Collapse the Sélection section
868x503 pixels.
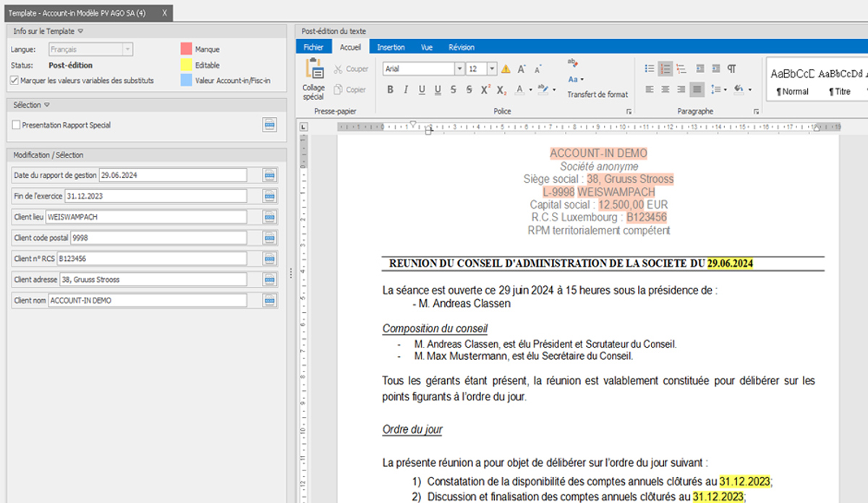47,105
